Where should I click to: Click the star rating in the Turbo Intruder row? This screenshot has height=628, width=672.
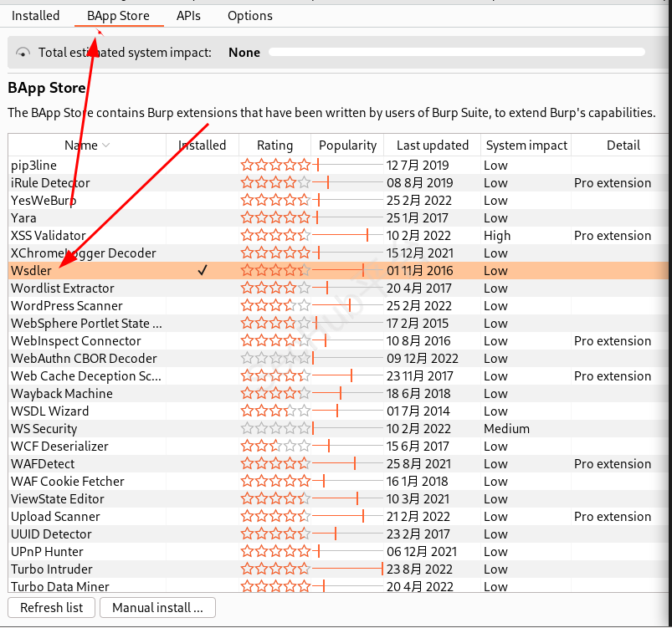pos(275,569)
